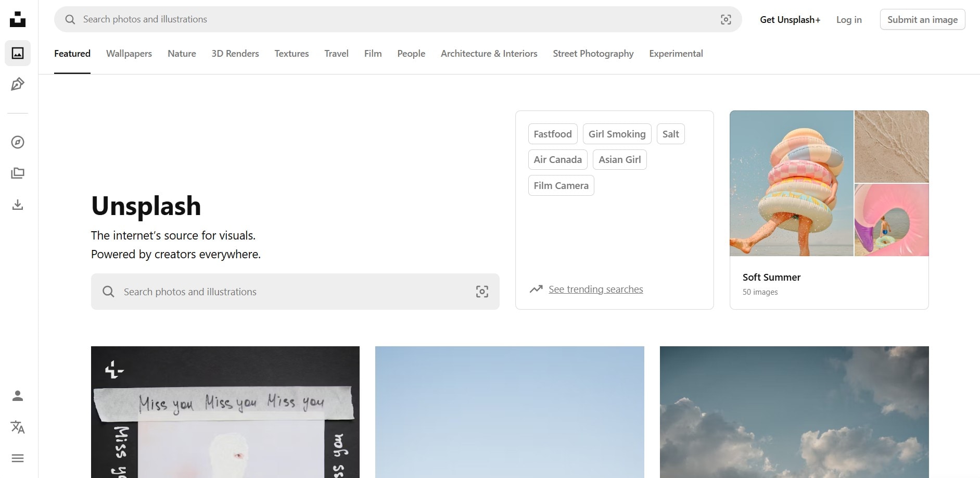This screenshot has width=980, height=478.
Task: Open the inflatable rings collection photo
Action: (x=791, y=183)
